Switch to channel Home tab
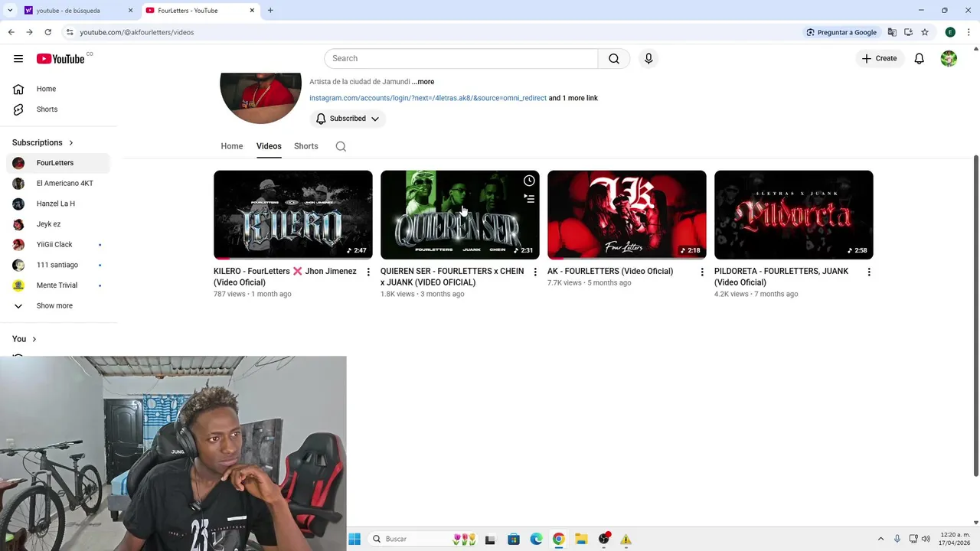 point(232,146)
